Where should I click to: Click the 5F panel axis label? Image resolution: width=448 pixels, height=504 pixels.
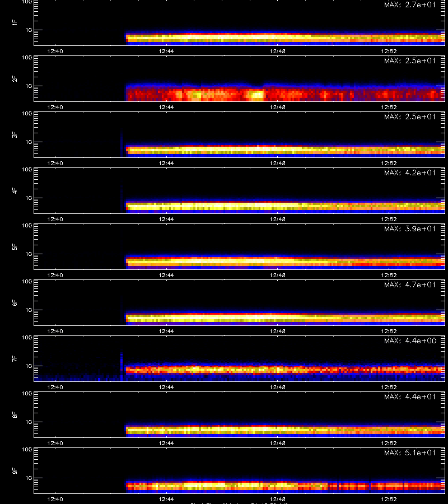click(15, 247)
